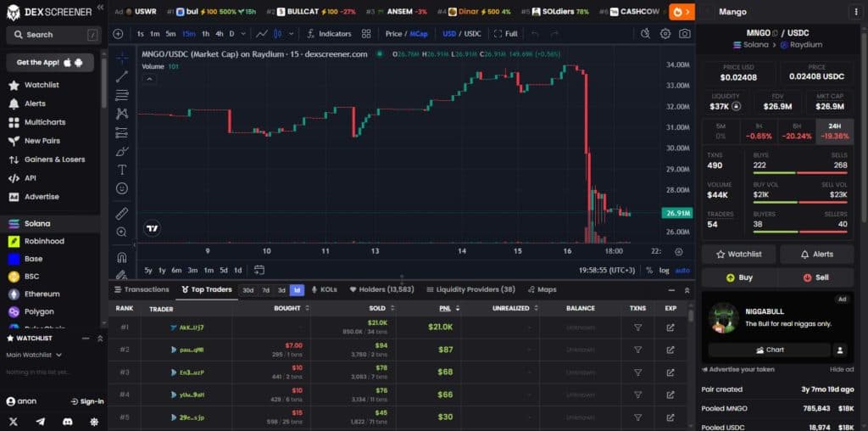This screenshot has height=431, width=868.
Task: Toggle percent scale on chart
Action: pyautogui.click(x=648, y=271)
